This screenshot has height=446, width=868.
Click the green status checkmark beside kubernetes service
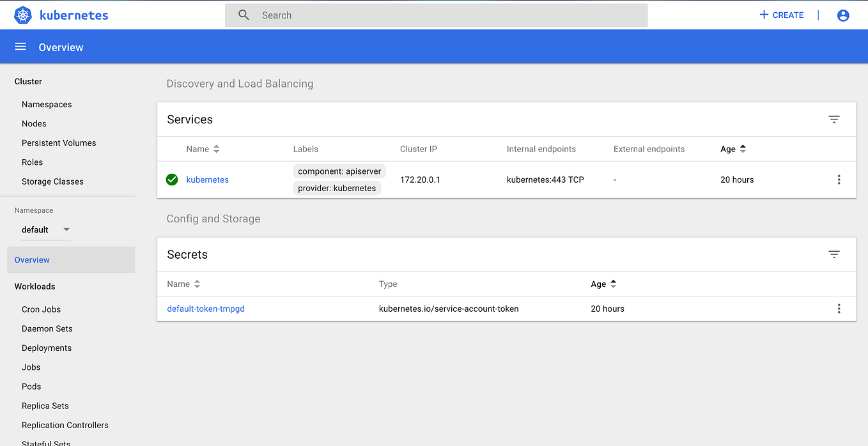pos(171,180)
